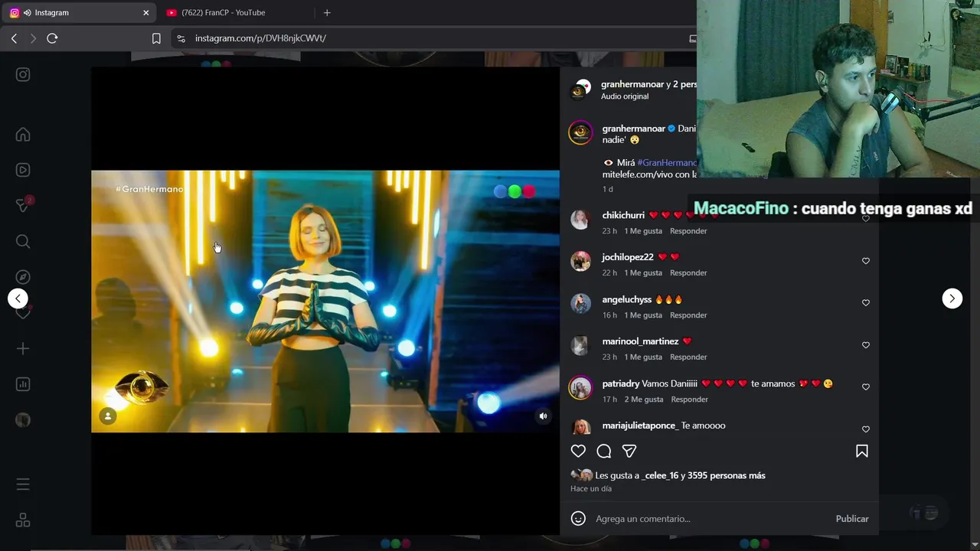This screenshot has width=980, height=551.
Task: Open Instagram logo in sidebar
Action: 23,74
